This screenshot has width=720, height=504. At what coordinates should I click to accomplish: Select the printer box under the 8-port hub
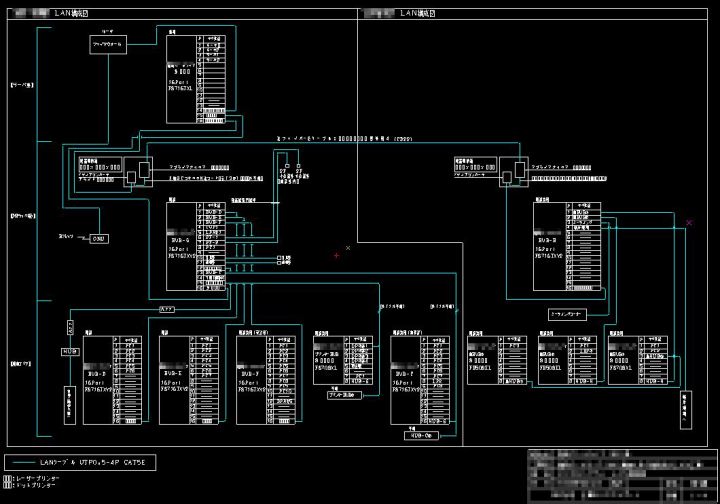tap(345, 395)
